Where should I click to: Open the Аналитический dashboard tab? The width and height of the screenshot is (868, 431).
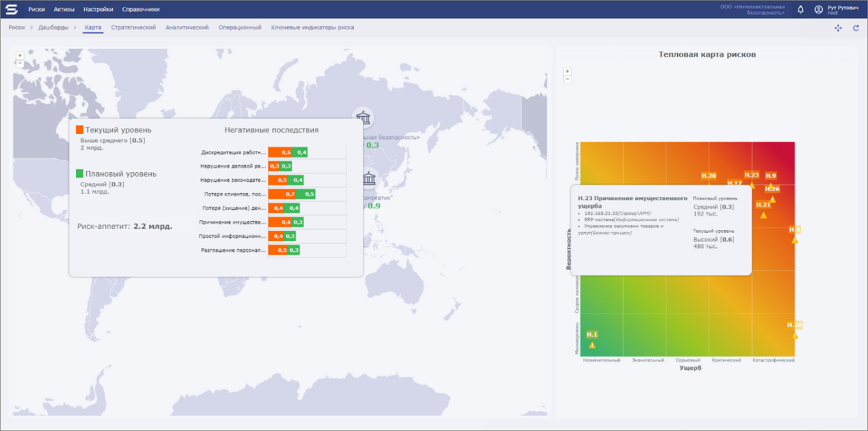point(187,28)
